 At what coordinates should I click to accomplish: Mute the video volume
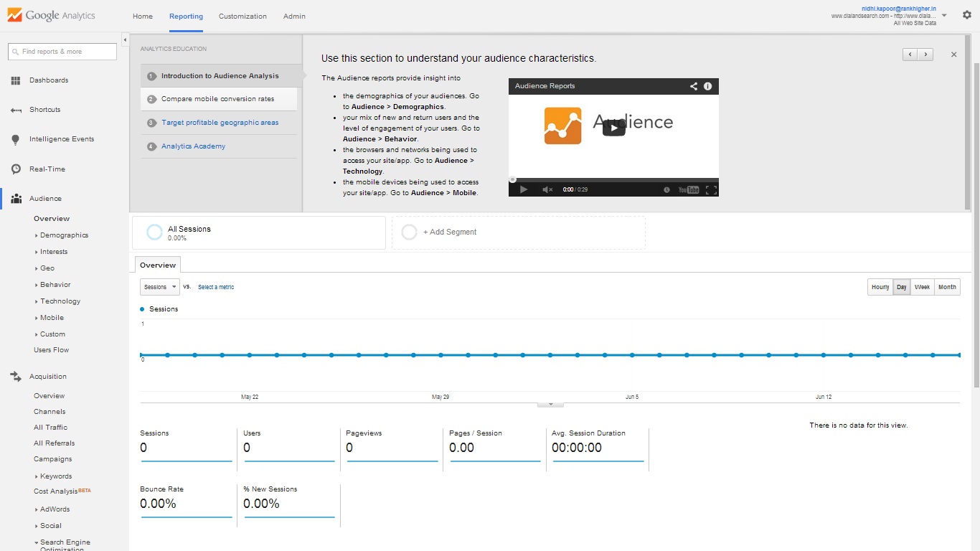click(547, 189)
